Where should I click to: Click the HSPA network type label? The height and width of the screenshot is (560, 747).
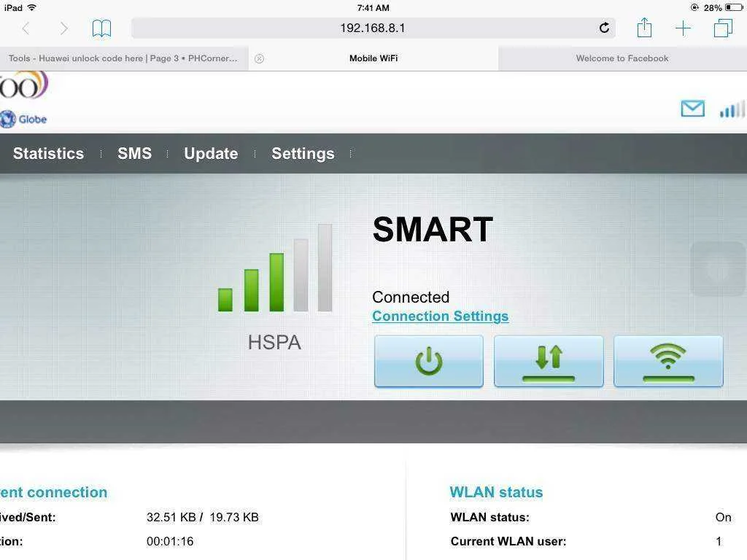coord(274,343)
